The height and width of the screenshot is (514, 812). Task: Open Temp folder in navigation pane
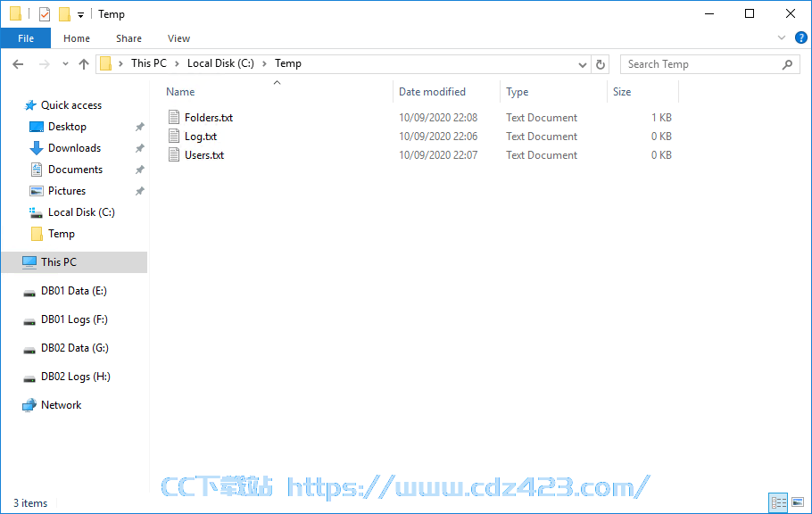[x=61, y=234]
